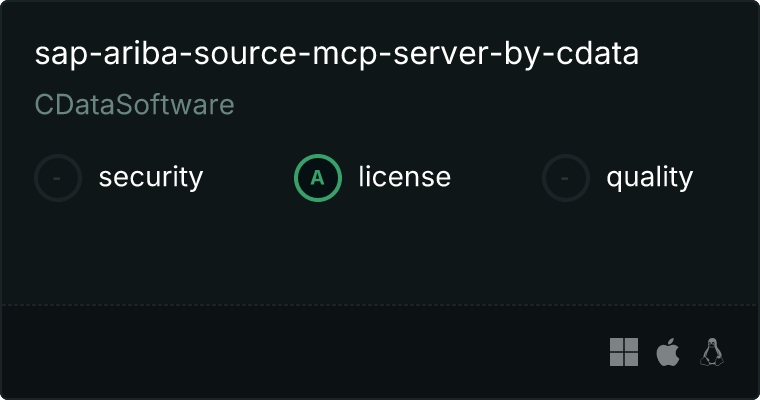Open the sap-ariba-source-mcp-server-by-cdata title link

click(336, 54)
